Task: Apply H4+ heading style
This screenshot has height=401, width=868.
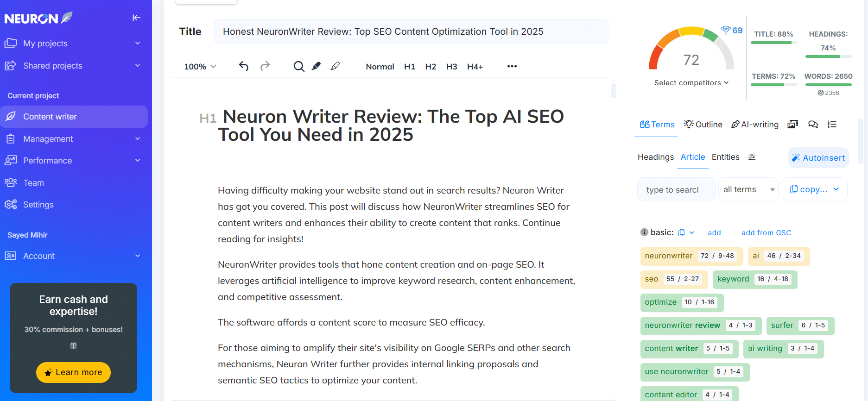Action: tap(475, 66)
